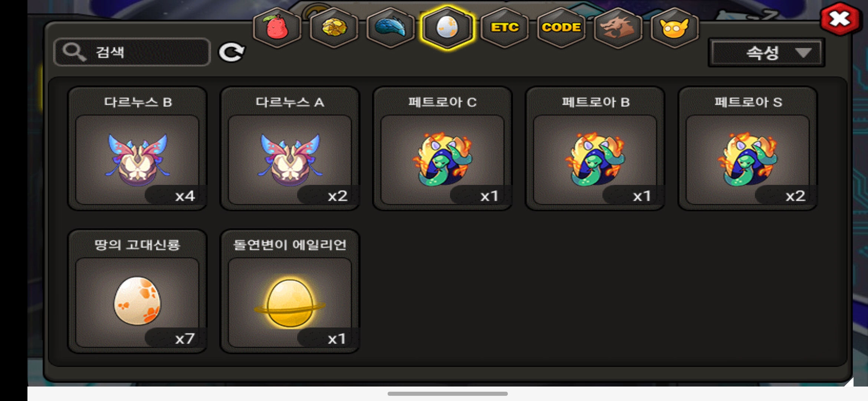Select the 다르누스 A egg item

pyautogui.click(x=290, y=149)
